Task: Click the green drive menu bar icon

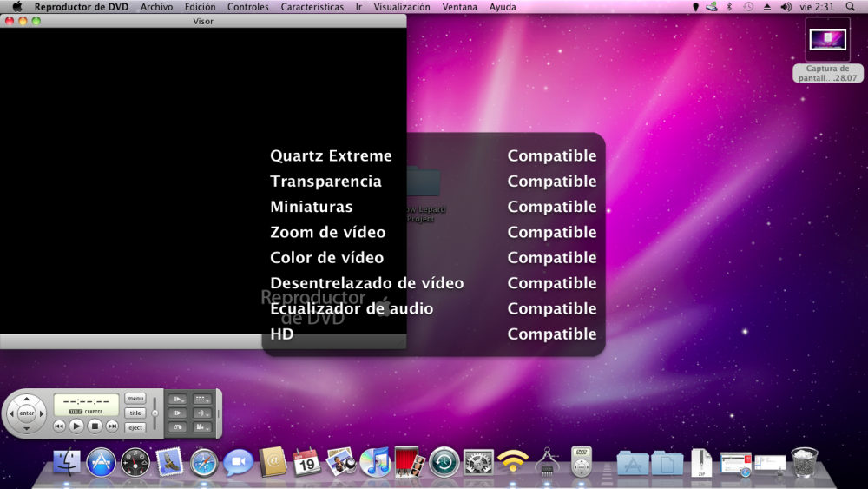Action: coord(712,7)
